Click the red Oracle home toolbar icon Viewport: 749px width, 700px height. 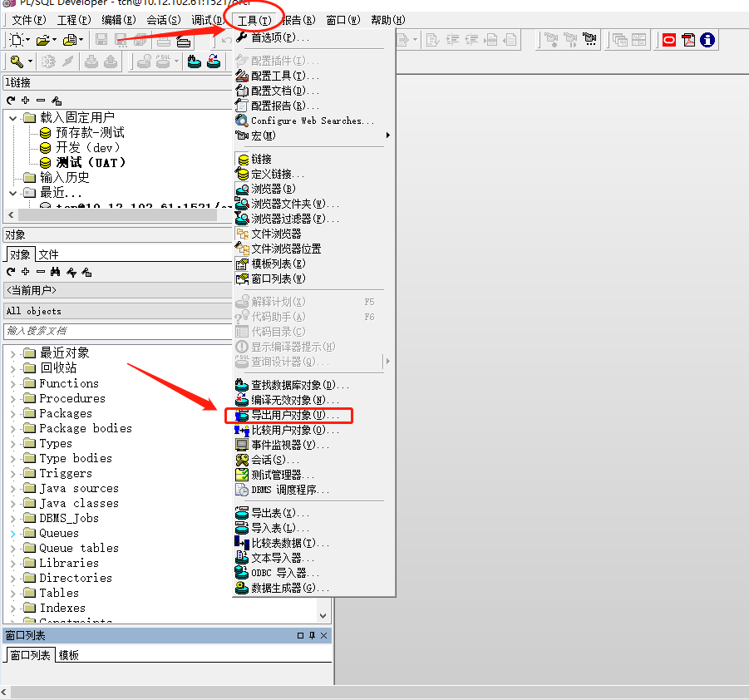(669, 40)
